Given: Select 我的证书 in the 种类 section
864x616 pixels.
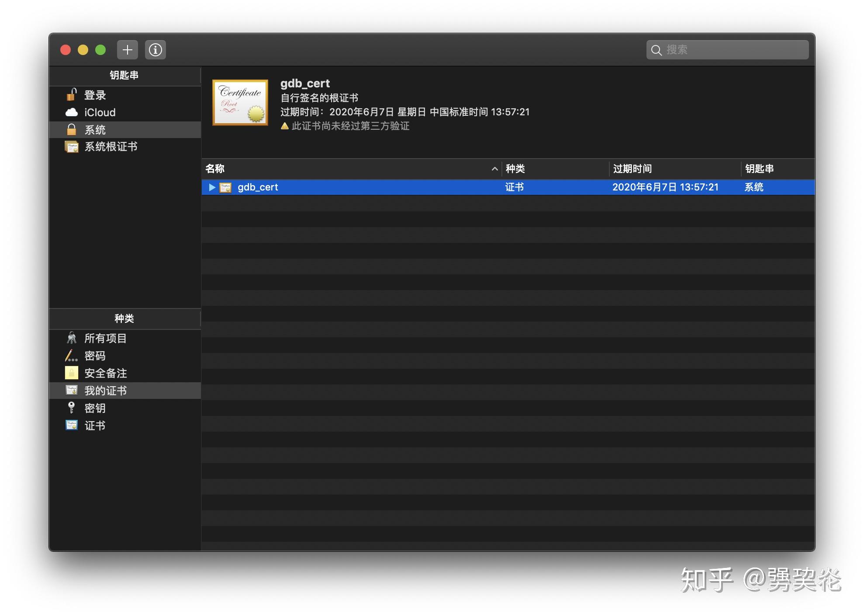Looking at the screenshot, I should [106, 390].
